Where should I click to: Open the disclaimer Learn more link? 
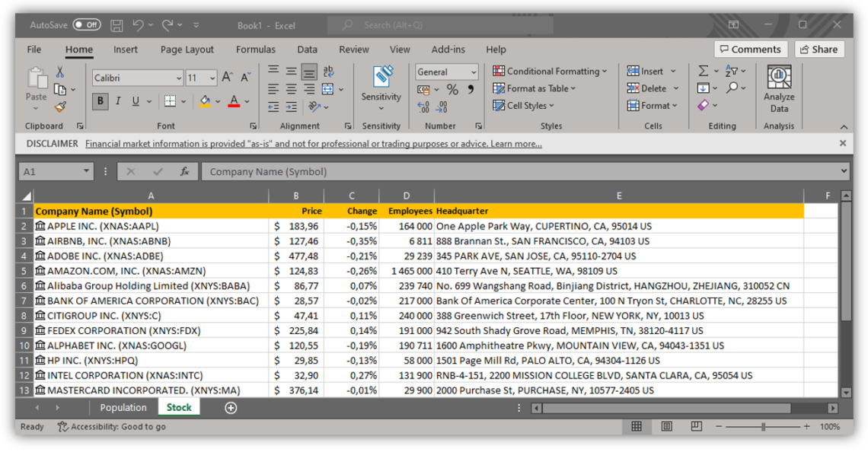[x=516, y=144]
